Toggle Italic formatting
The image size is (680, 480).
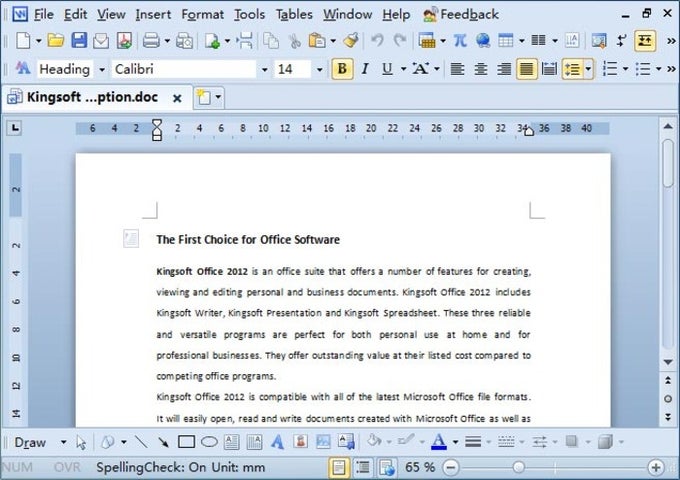pyautogui.click(x=365, y=69)
